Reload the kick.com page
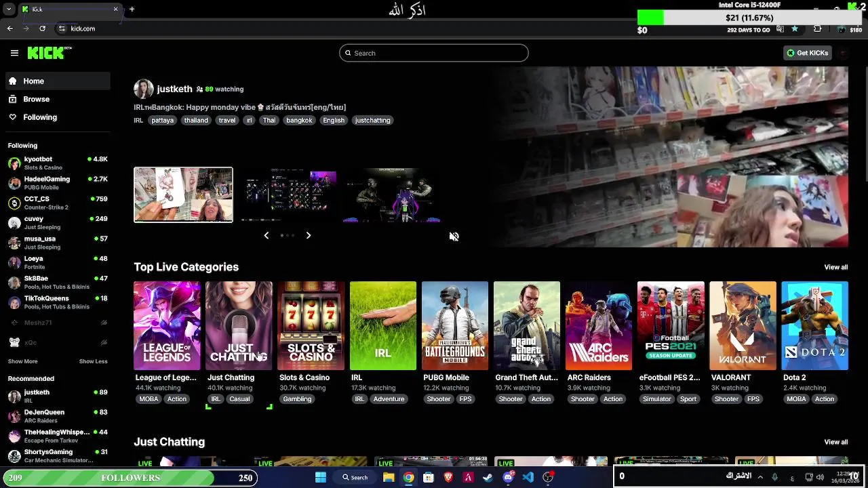This screenshot has height=488, width=868. 42,28
